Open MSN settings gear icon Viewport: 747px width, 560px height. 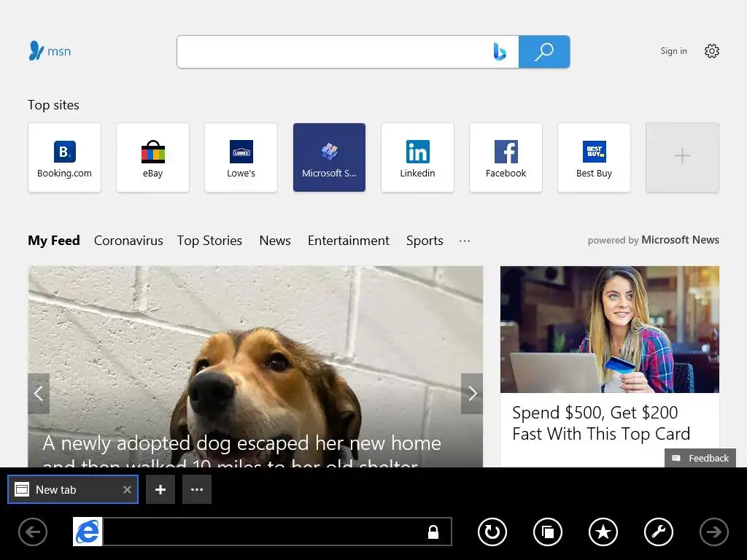[712, 51]
